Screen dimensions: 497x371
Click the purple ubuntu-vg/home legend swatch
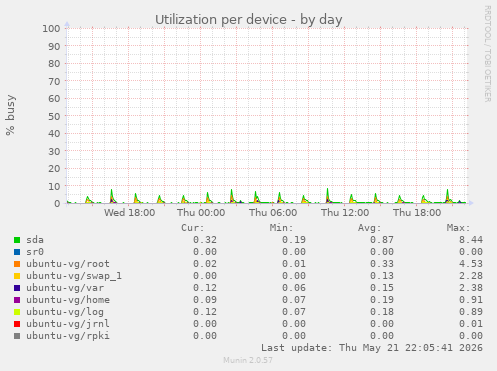[x=17, y=300]
